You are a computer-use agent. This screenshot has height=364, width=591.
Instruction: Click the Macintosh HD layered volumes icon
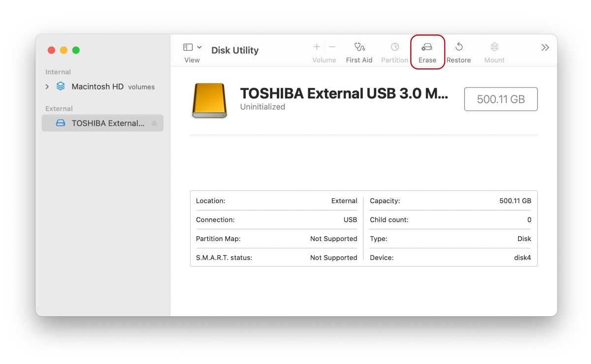pyautogui.click(x=61, y=87)
